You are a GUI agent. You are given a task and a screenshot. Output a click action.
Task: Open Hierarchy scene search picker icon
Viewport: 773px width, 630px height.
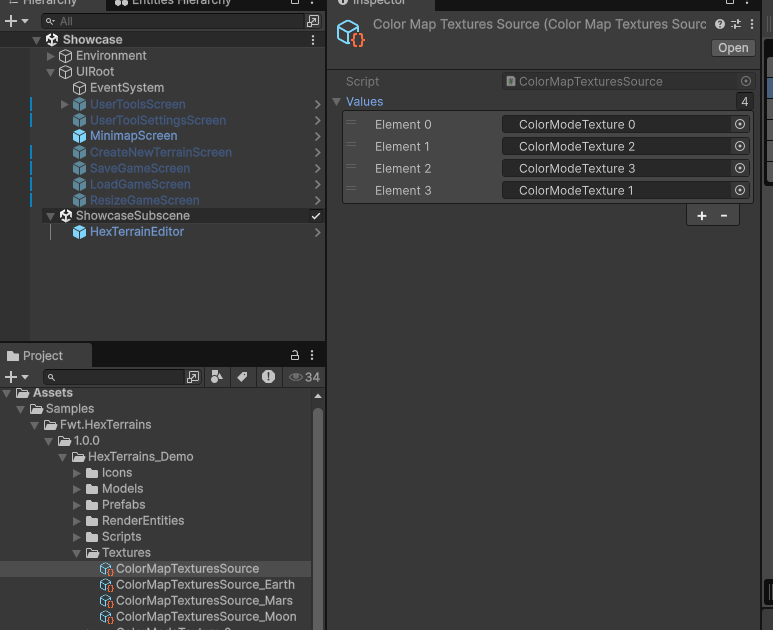[x=313, y=21]
